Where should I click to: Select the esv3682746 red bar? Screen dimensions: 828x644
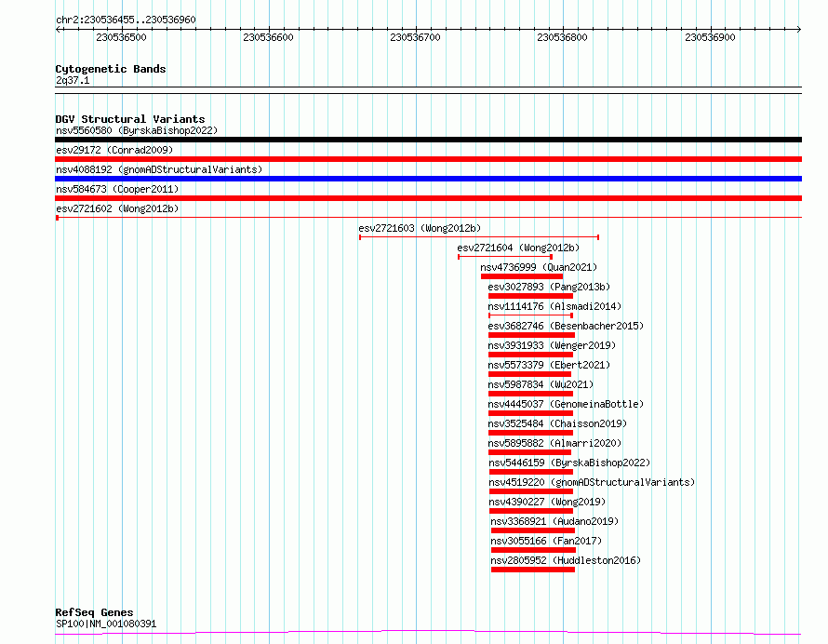(x=532, y=335)
